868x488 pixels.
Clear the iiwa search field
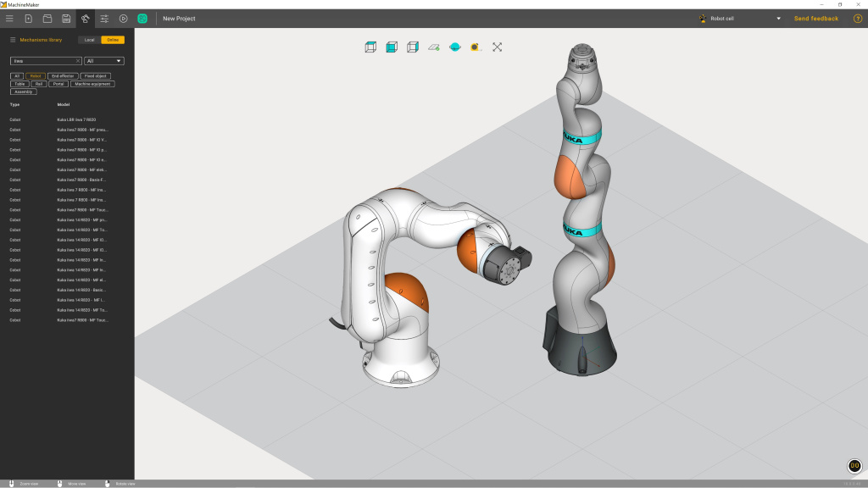coord(78,61)
